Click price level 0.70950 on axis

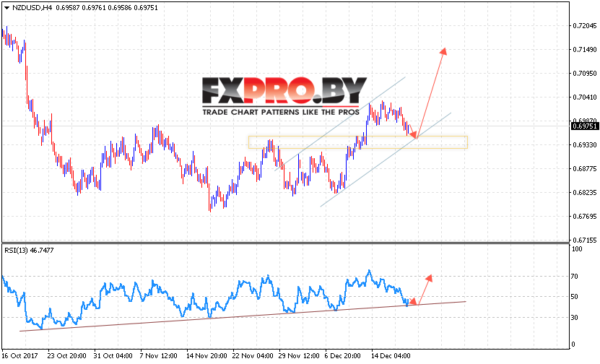point(585,73)
